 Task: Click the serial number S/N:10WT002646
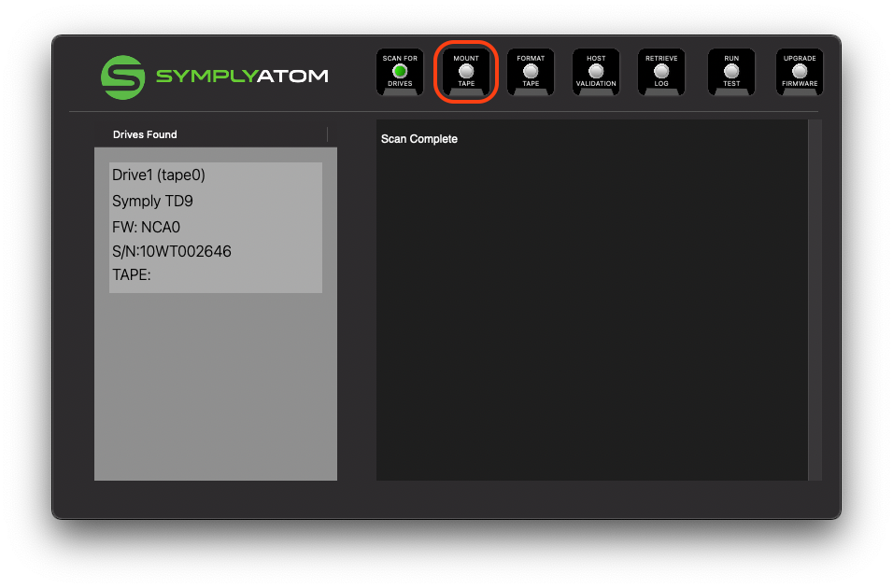(172, 252)
